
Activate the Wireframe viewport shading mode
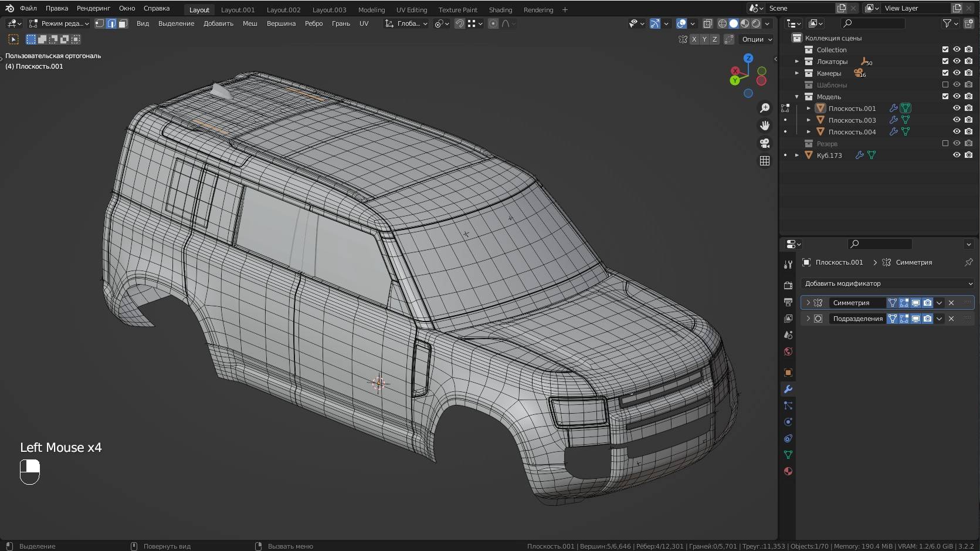723,23
